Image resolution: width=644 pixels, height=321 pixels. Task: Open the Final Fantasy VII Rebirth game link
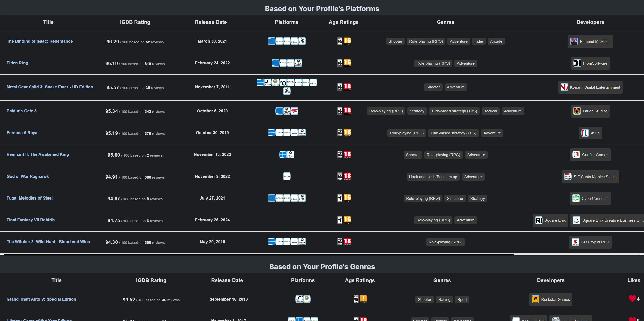coord(31,220)
